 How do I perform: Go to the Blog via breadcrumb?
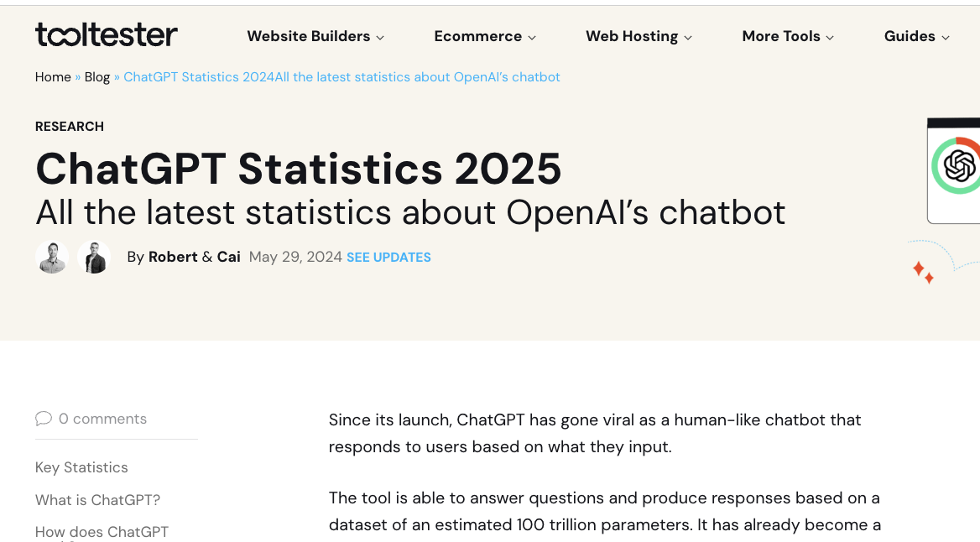coord(96,76)
